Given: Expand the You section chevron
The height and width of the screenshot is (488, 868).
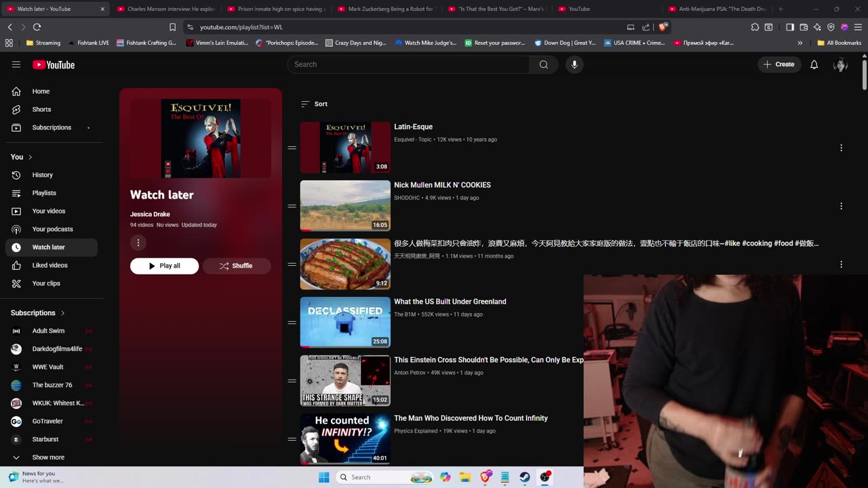Looking at the screenshot, I should point(30,157).
